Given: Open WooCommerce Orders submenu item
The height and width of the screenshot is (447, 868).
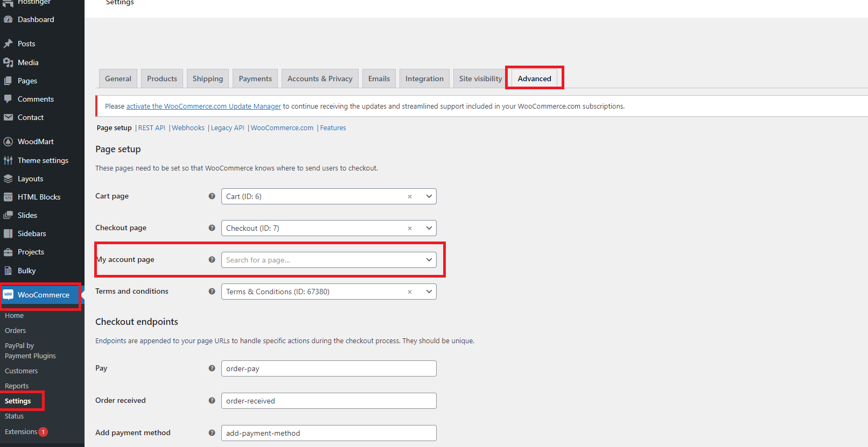Looking at the screenshot, I should (x=15, y=331).
